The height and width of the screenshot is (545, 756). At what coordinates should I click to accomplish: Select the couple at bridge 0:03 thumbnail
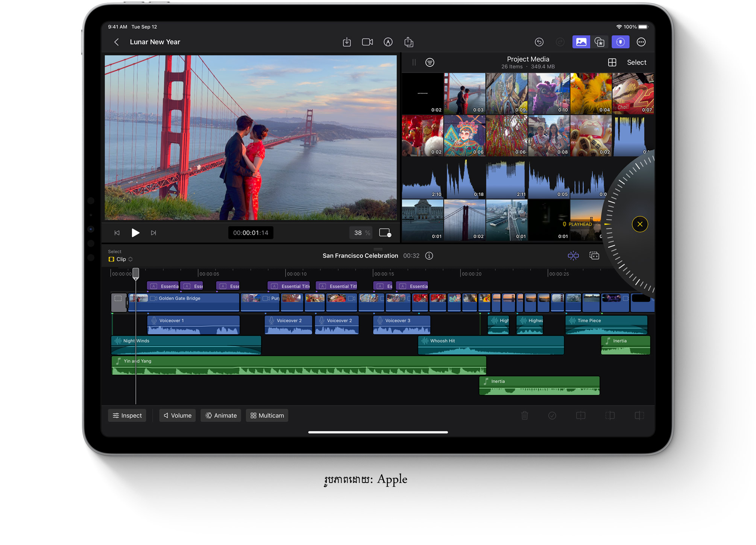pyautogui.click(x=465, y=94)
